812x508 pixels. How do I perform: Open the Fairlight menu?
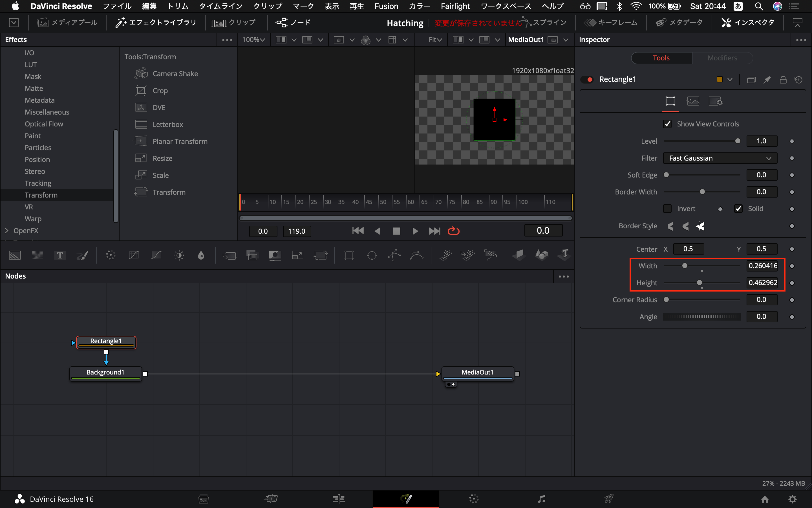pyautogui.click(x=455, y=6)
